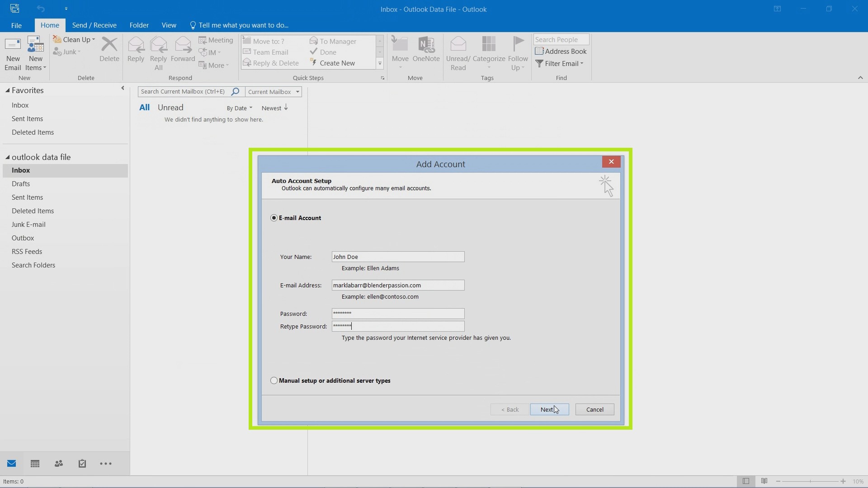Select the E-mail Account radio button
The image size is (868, 488).
click(x=274, y=217)
